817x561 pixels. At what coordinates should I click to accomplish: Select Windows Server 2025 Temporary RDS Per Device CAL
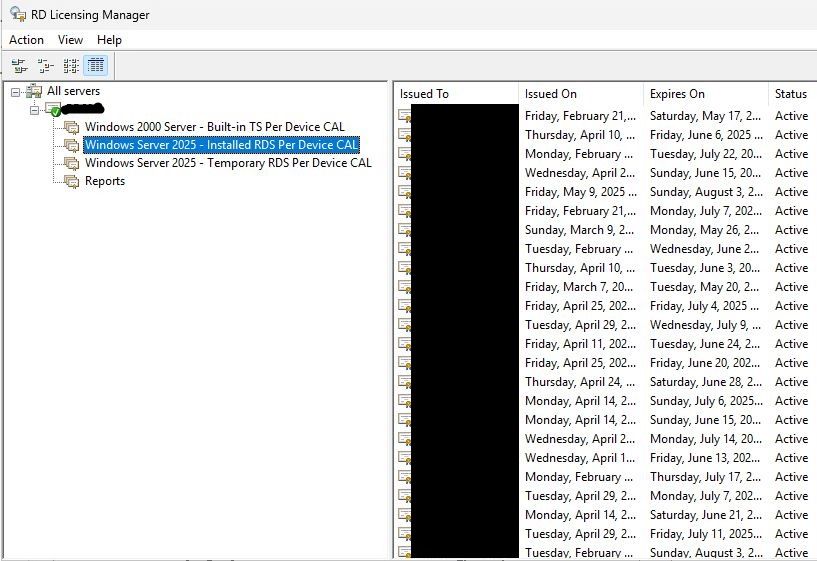point(228,163)
